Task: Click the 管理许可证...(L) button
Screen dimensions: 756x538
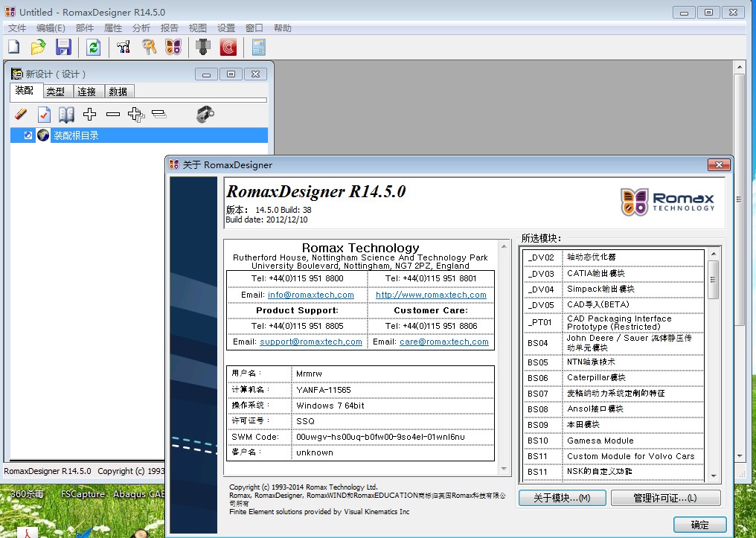Action: coord(665,498)
